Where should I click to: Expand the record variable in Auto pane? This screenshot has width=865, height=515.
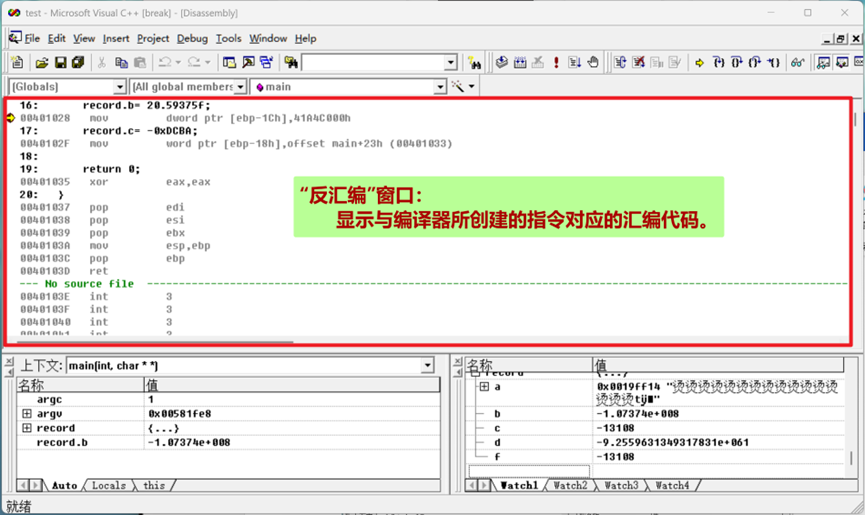(x=26, y=427)
